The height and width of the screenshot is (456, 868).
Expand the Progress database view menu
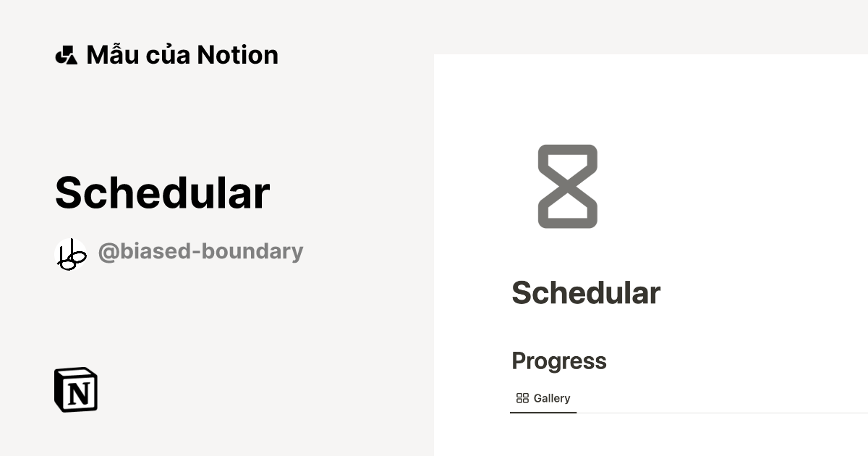click(x=543, y=398)
